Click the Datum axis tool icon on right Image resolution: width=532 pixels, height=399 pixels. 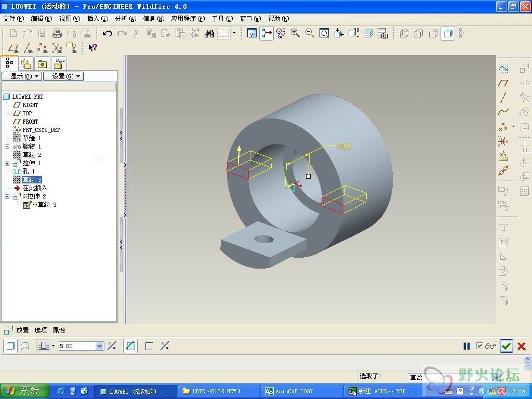[503, 97]
